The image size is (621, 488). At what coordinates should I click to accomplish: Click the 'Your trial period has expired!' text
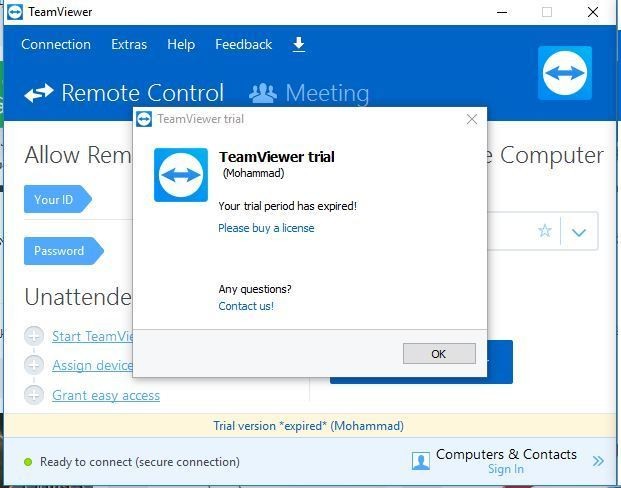[x=288, y=206]
